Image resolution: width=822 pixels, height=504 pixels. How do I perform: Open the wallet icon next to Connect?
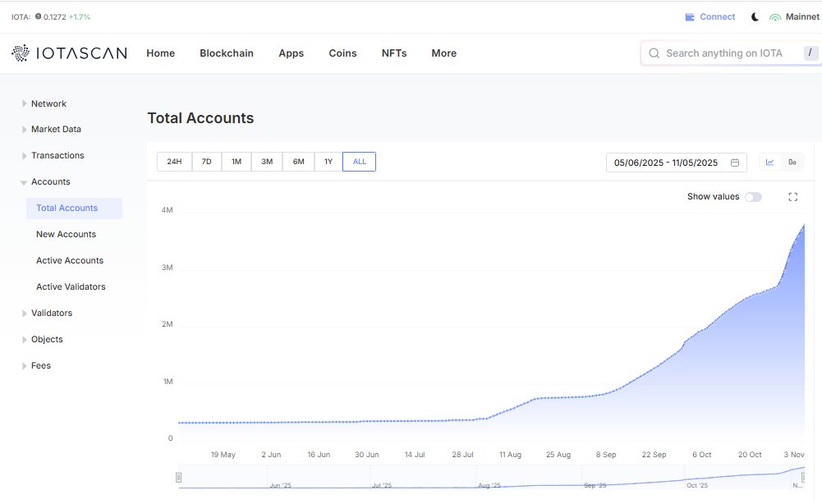[x=688, y=16]
